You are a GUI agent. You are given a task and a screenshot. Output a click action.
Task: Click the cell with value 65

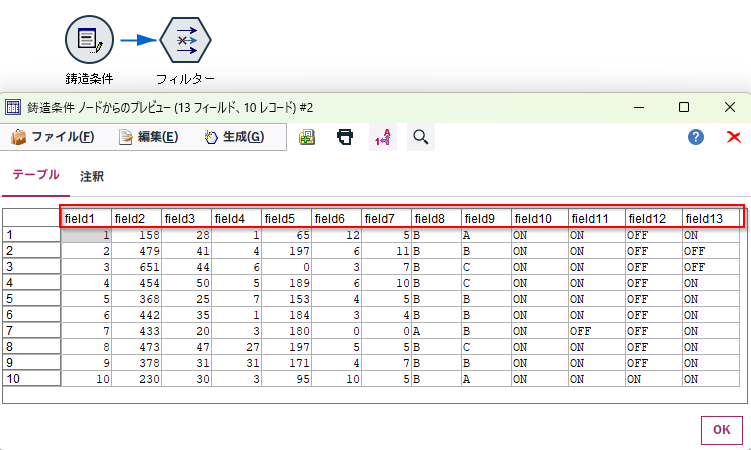[286, 235]
